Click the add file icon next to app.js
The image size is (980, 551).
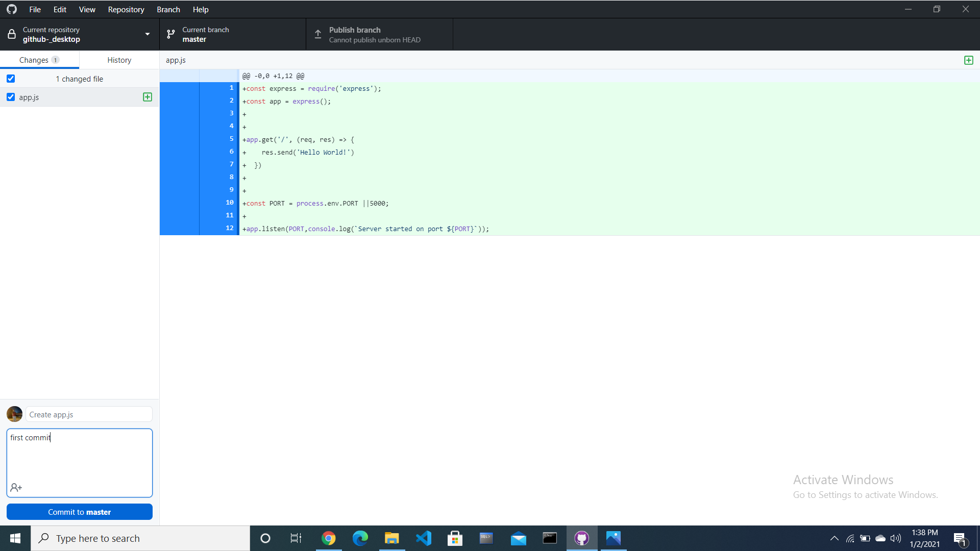(x=148, y=97)
